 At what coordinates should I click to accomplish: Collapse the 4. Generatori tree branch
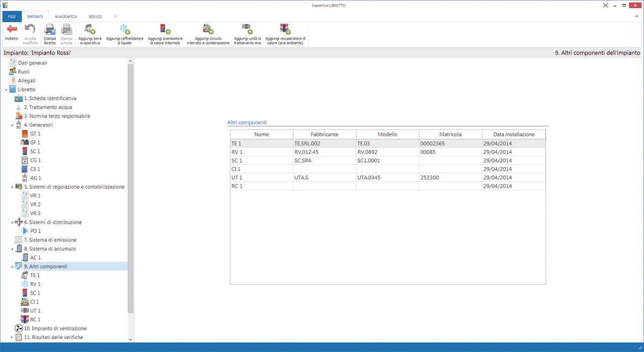12,125
